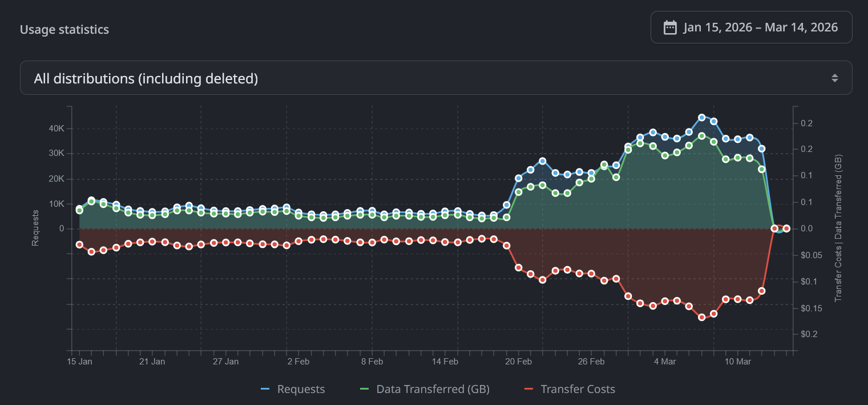Click the blue Requests legend swatch
Image resolution: width=868 pixels, height=405 pixels.
(x=265, y=390)
